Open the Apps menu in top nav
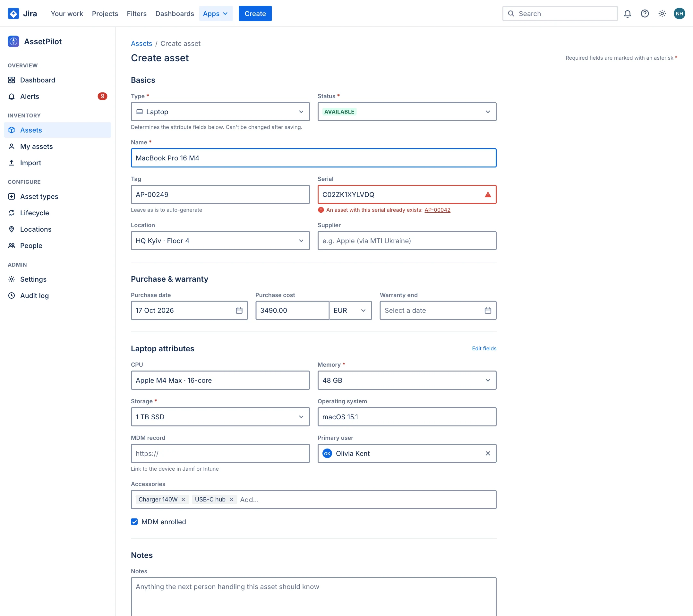Image resolution: width=693 pixels, height=616 pixels. (216, 13)
